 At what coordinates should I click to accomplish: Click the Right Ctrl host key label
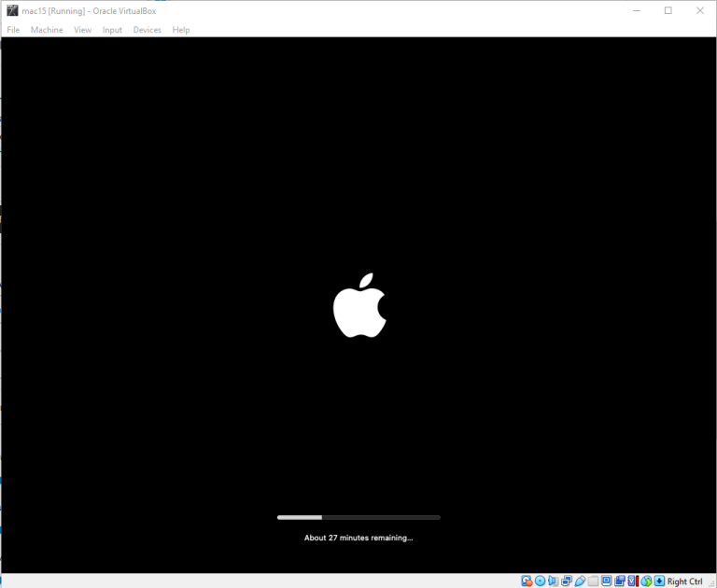tap(684, 581)
